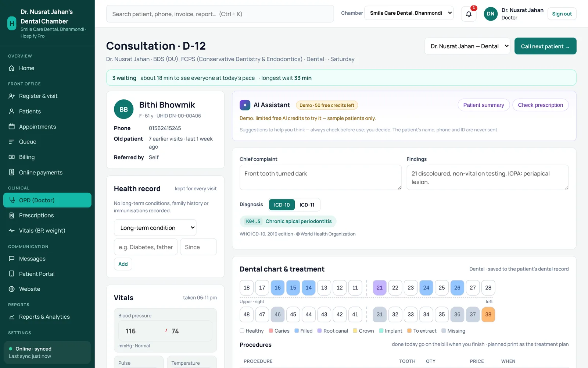This screenshot has width=588, height=368.
Task: Pick the To extract legend swatch
Action: point(409,330)
